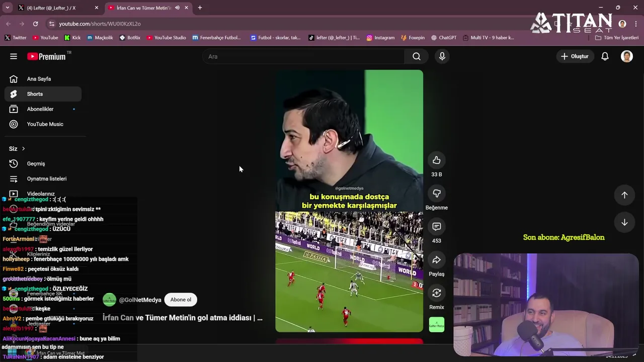This screenshot has height=362, width=644.
Task: Open the Instagram bookmark
Action: pyautogui.click(x=380, y=38)
